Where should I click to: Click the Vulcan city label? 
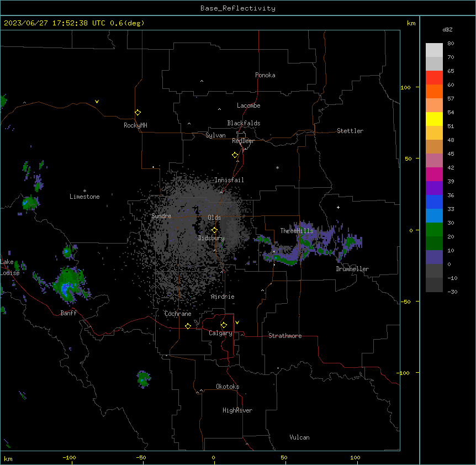pyautogui.click(x=300, y=437)
